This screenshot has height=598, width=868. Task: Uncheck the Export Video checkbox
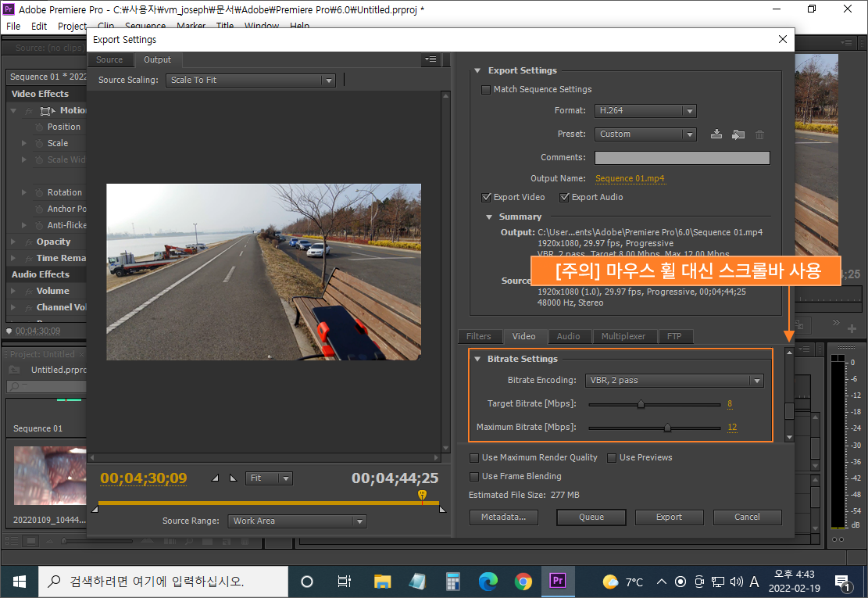coord(487,197)
